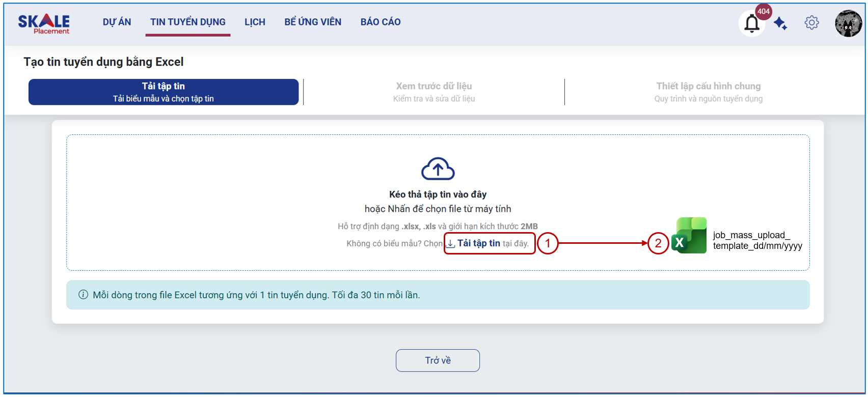The image size is (868, 397).
Task: Open the user profile avatar
Action: 848,23
